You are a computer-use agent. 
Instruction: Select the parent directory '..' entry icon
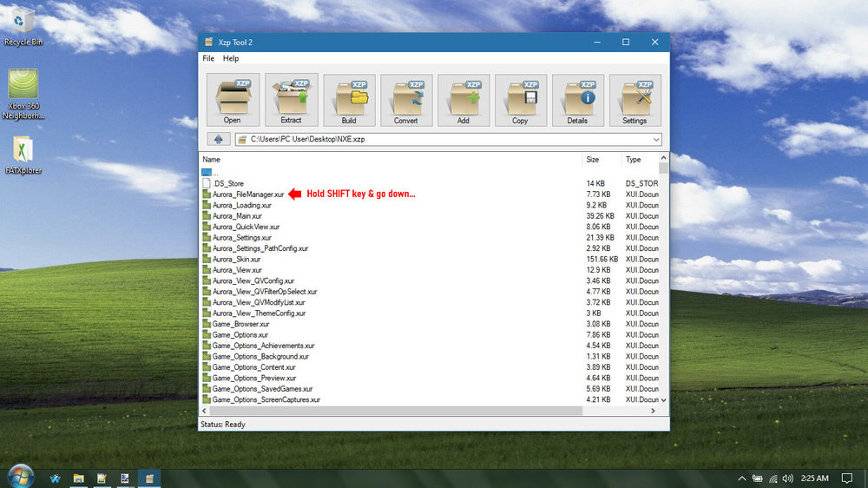click(x=207, y=173)
